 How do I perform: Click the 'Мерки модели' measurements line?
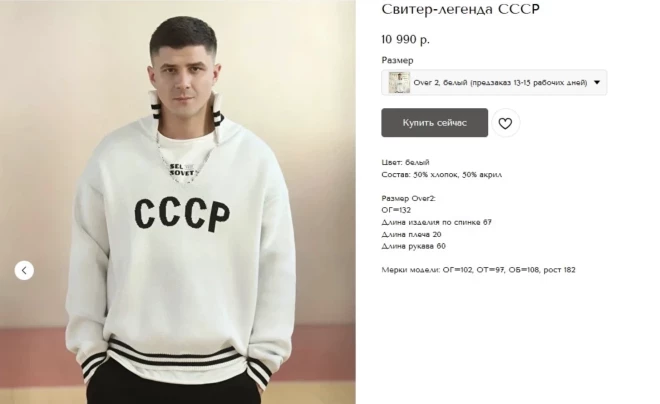point(478,270)
